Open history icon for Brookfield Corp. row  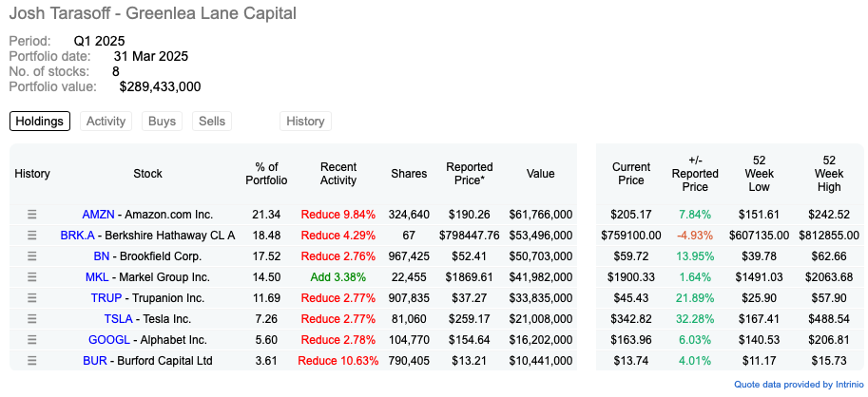32,256
